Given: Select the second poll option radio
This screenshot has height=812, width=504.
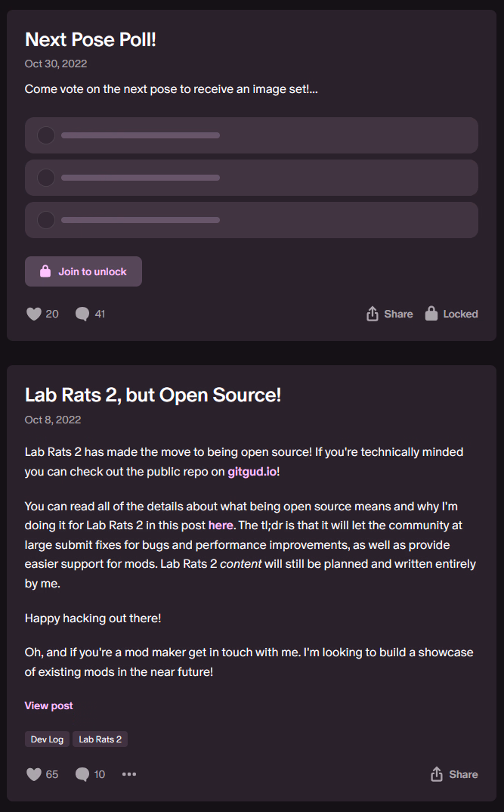Looking at the screenshot, I should [x=46, y=178].
